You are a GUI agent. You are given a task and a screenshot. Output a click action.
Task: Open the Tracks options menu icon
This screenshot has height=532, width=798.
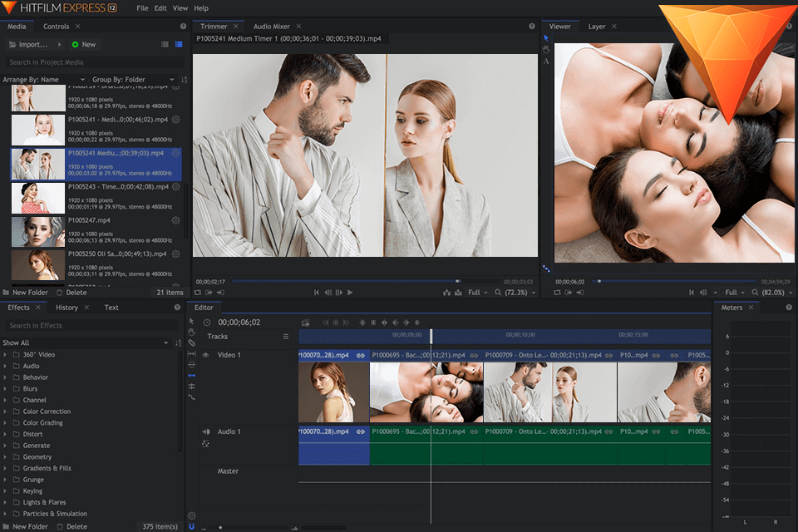click(285, 337)
